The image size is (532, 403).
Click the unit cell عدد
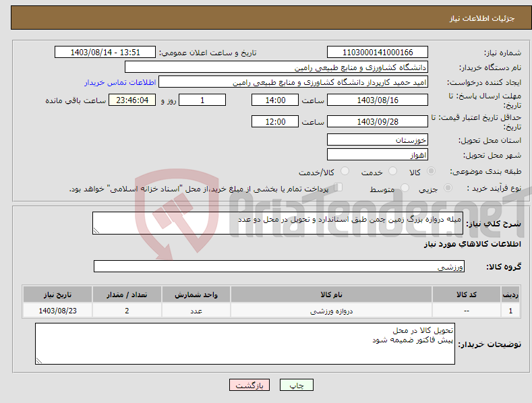tap(196, 311)
